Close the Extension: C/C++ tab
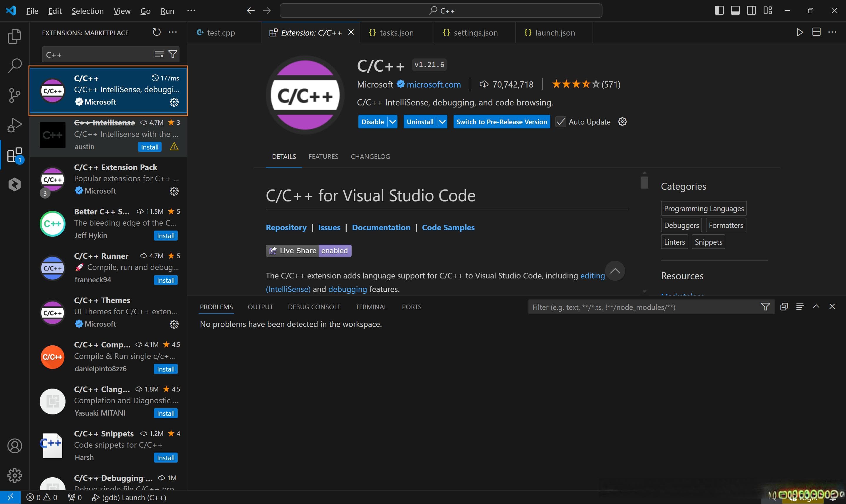This screenshot has height=504, width=846. (351, 32)
